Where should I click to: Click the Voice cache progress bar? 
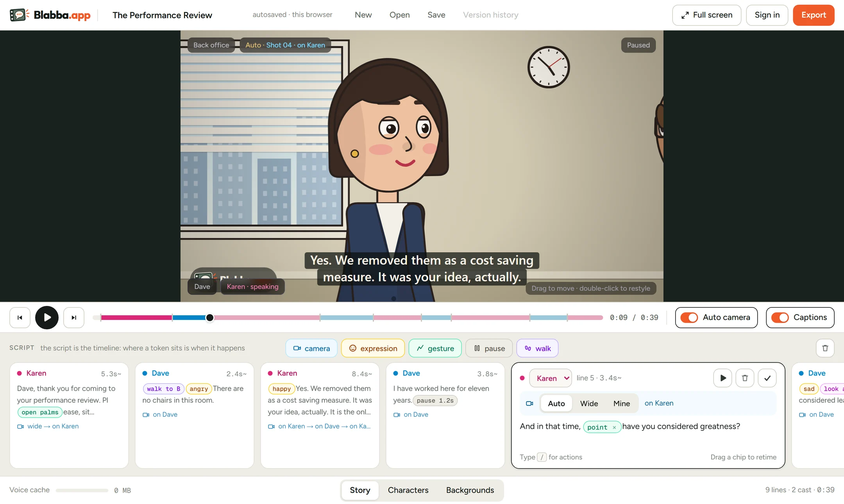[x=82, y=490]
